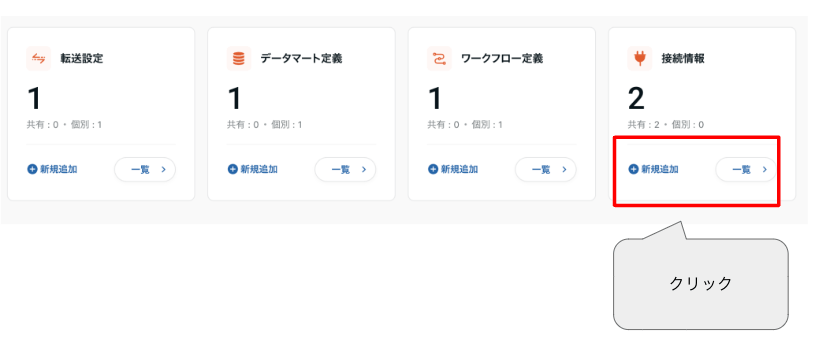Click plus icon beside ワークフロー定義 新規追加
Viewport: 821px width, 362px height.
[x=433, y=169]
